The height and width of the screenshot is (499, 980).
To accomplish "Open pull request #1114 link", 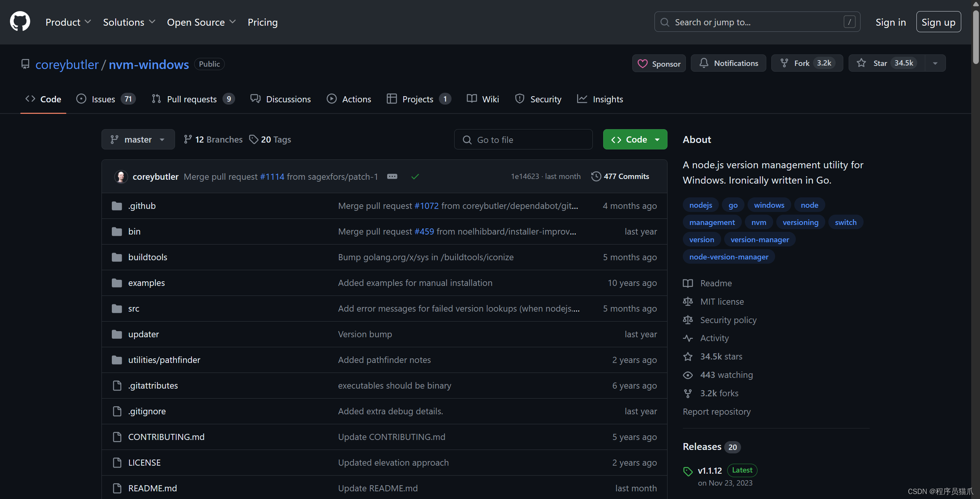I will [x=272, y=177].
